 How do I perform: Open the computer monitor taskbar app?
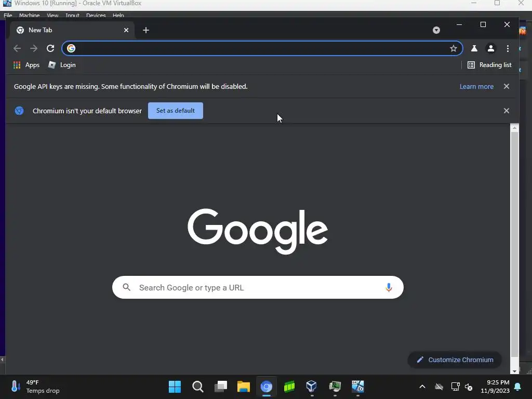point(335,387)
